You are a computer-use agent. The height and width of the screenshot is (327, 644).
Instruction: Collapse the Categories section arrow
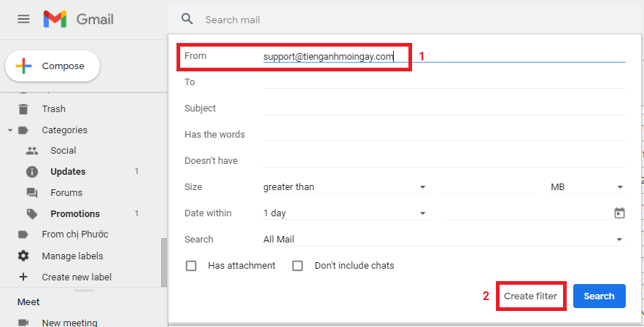(x=10, y=130)
